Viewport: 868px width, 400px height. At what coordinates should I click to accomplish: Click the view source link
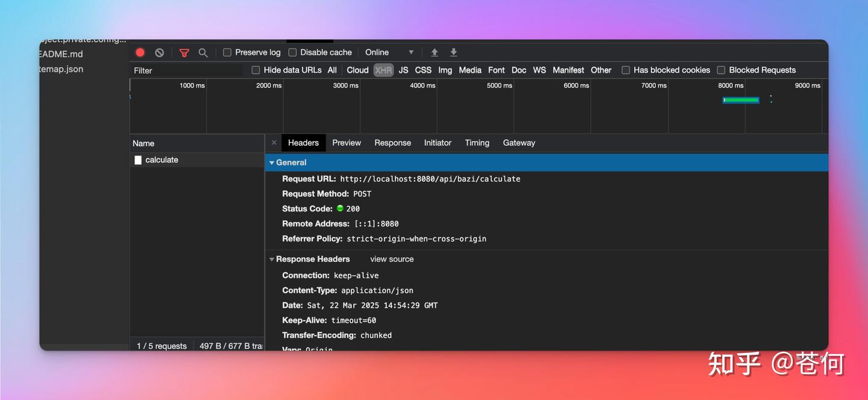coord(392,259)
